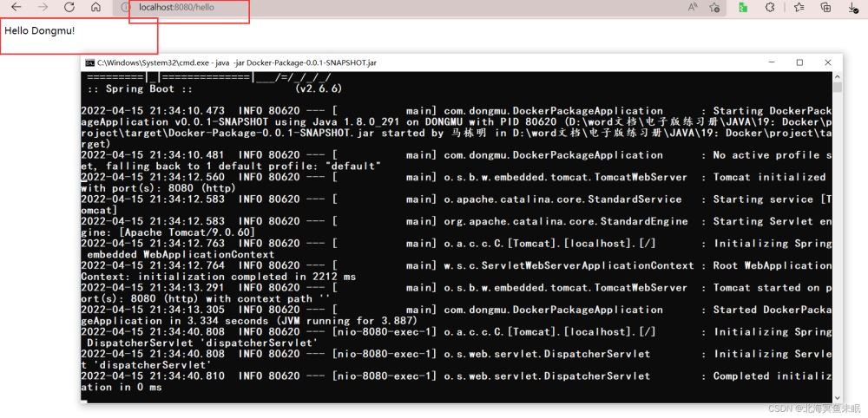This screenshot has width=868, height=418.
Task: Click 'org.apache.catalina.core.StandardEngine' logger name
Action: (x=566, y=221)
